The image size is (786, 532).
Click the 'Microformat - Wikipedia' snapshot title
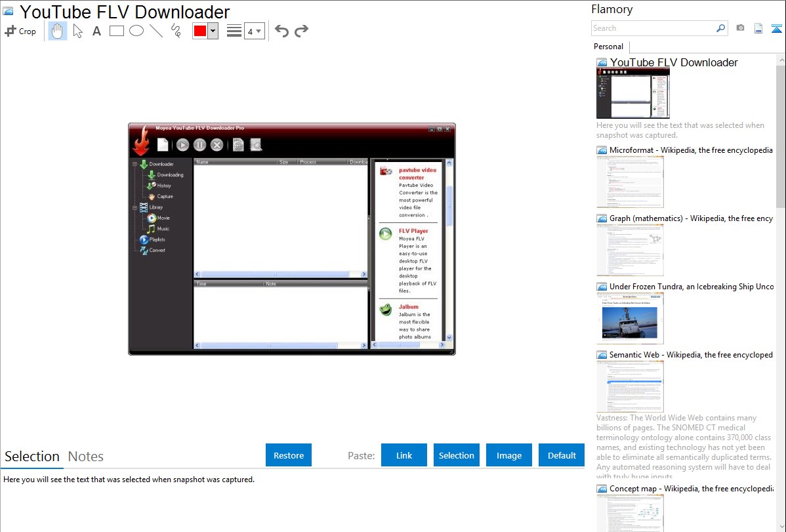[691, 150]
